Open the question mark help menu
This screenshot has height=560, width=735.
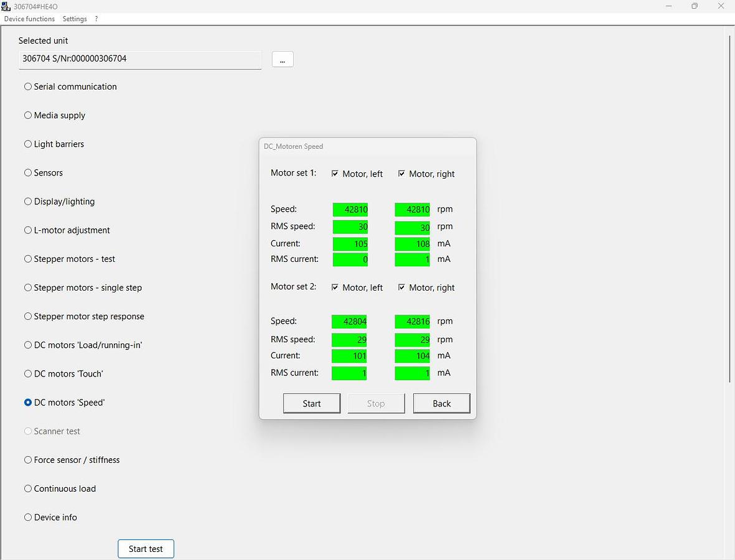(x=96, y=19)
